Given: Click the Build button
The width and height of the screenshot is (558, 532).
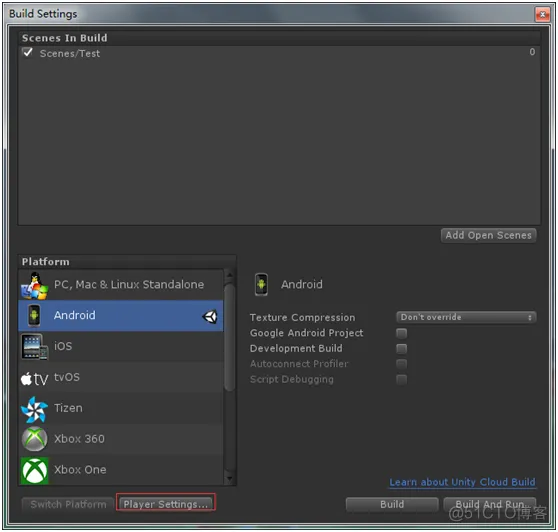Looking at the screenshot, I should [x=392, y=504].
